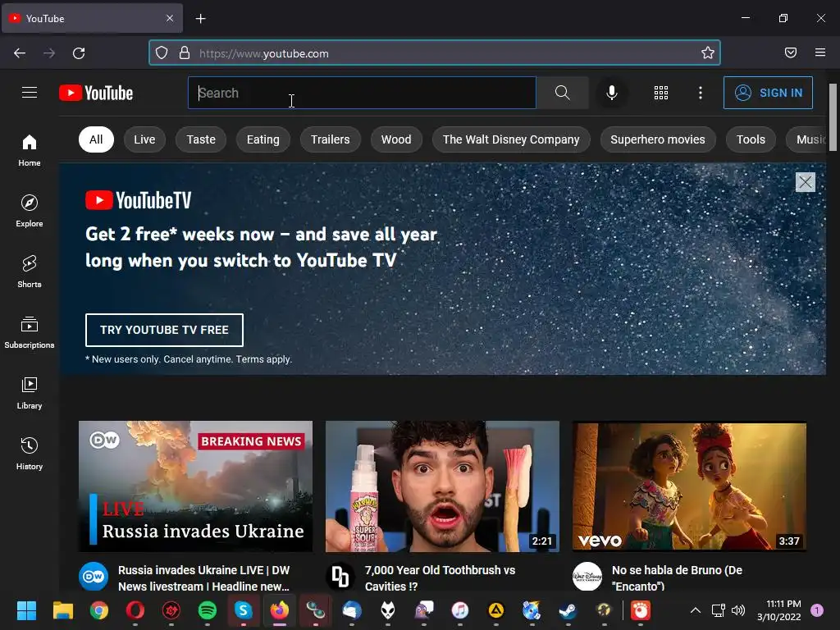840x630 pixels.
Task: Select the YouTube browser tab
Action: point(92,18)
